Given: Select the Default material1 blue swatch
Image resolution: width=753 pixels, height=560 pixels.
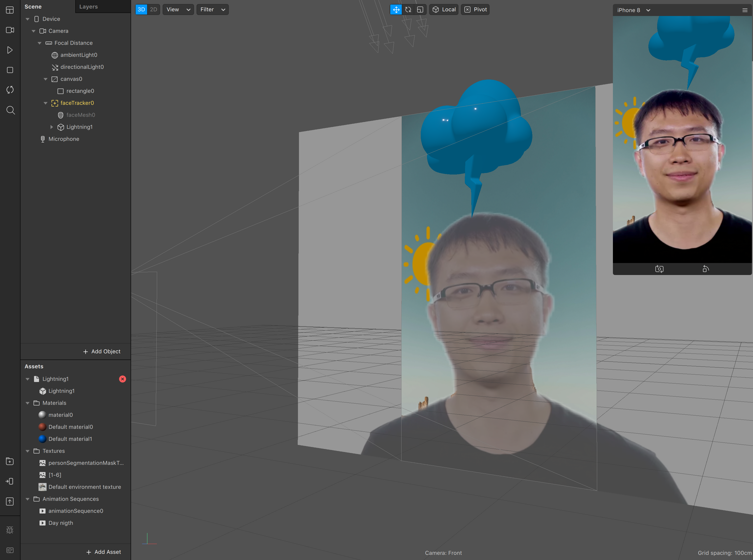Looking at the screenshot, I should [42, 439].
